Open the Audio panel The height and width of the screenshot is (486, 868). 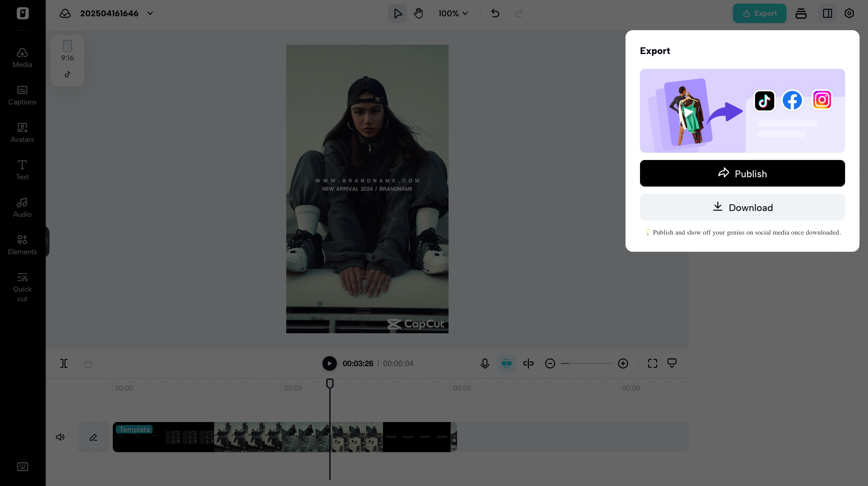(22, 207)
